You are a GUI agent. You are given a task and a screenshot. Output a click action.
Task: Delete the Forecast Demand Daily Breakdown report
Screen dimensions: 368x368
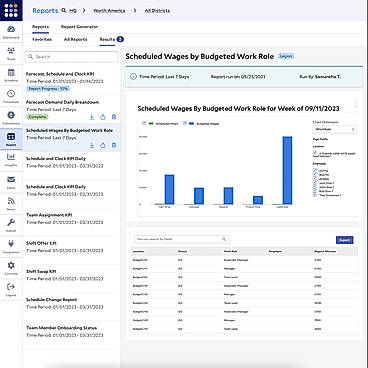click(114, 117)
